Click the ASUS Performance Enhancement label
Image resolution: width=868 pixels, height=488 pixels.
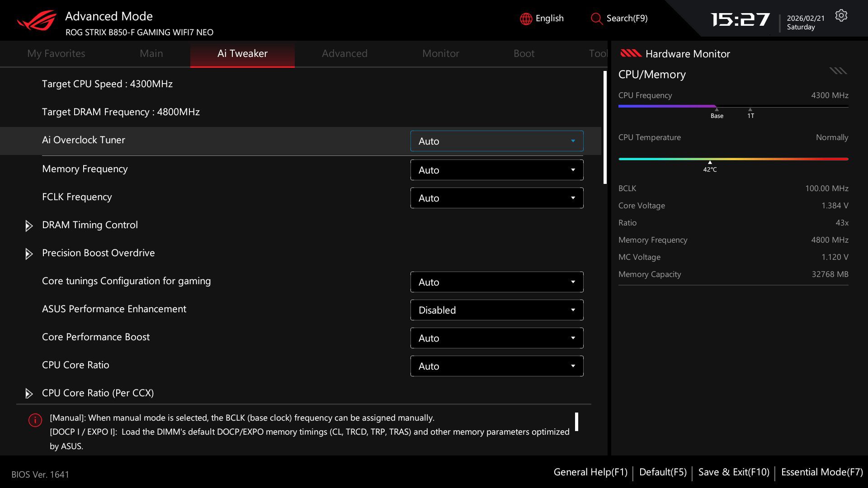coord(114,309)
